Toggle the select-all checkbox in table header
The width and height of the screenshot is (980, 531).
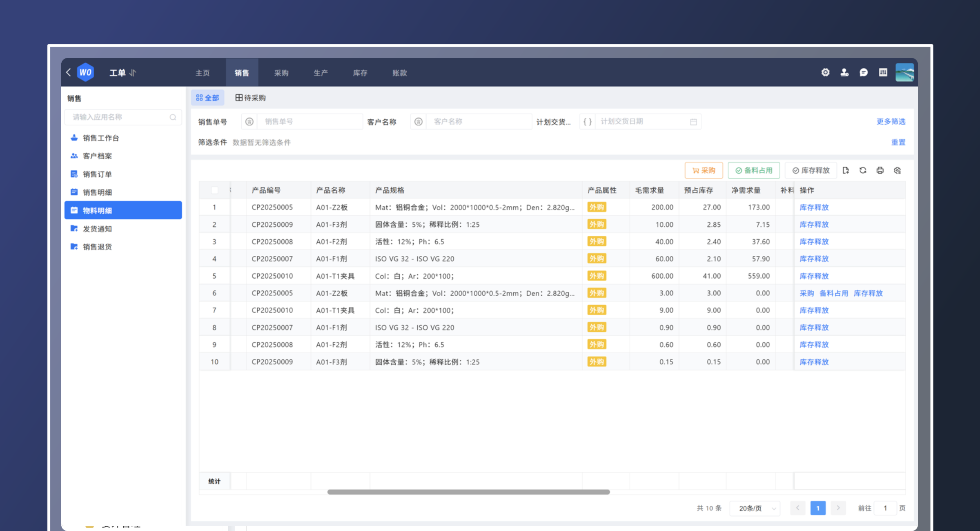click(x=214, y=190)
